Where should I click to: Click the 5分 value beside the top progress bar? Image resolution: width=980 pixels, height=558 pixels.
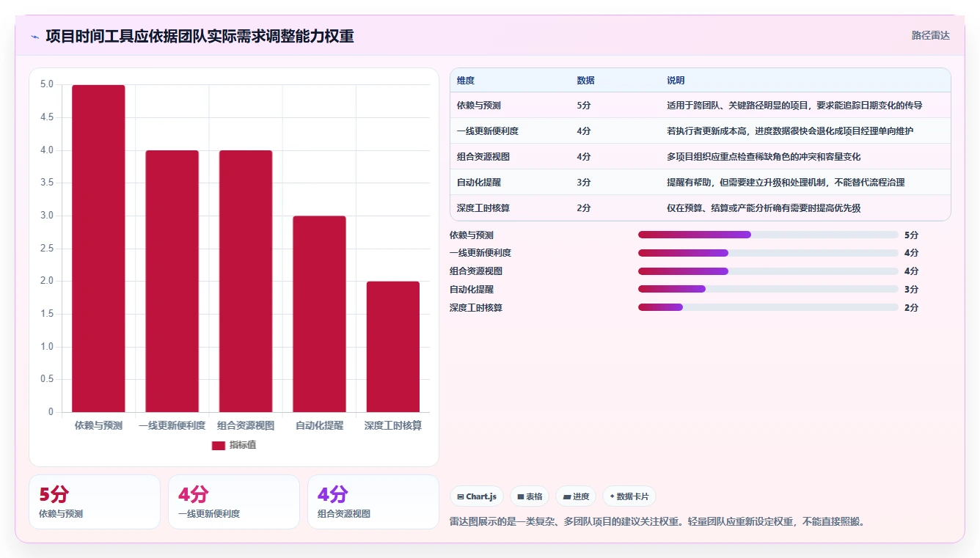[911, 235]
